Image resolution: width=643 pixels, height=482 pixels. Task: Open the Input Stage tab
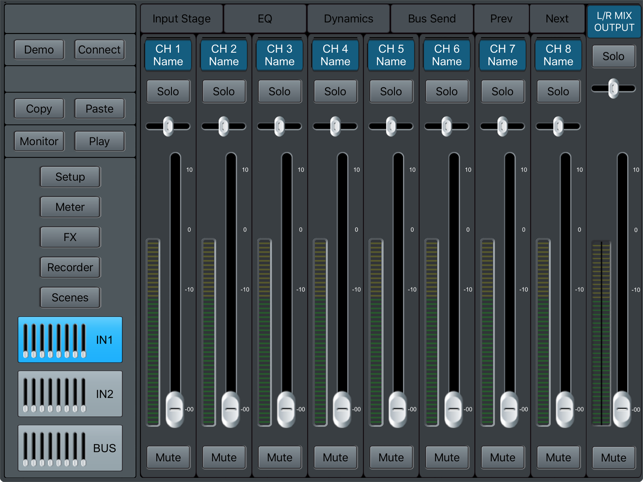[182, 18]
